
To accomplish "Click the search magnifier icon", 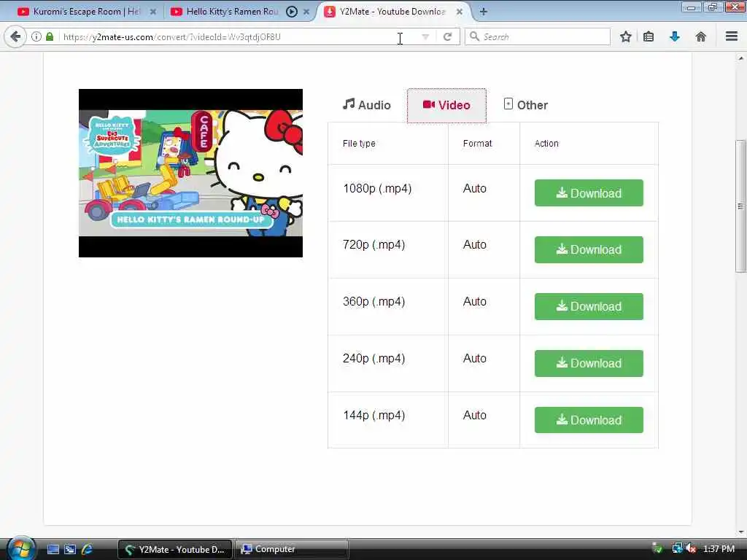I will 474,36.
